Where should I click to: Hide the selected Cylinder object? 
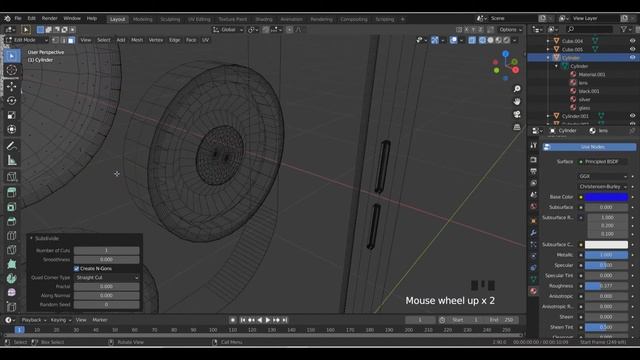coord(632,58)
